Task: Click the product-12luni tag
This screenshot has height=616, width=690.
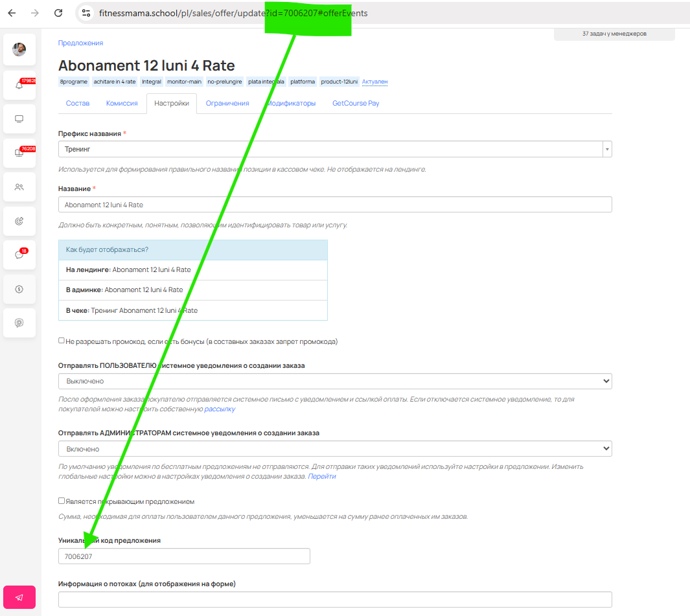Action: pos(339,82)
